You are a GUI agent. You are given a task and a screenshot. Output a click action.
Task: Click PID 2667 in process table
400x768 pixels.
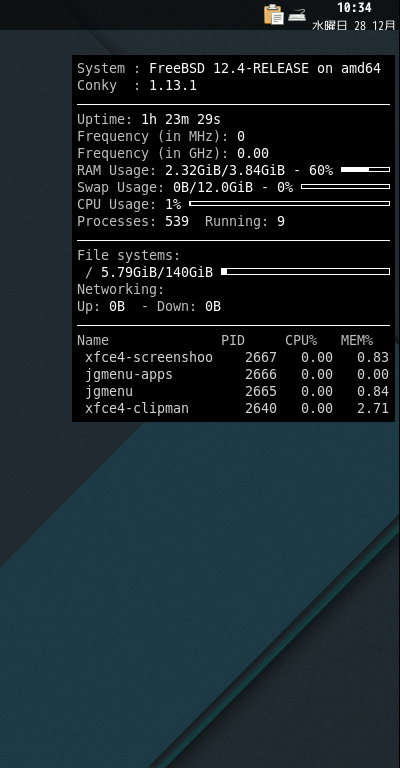261,358
